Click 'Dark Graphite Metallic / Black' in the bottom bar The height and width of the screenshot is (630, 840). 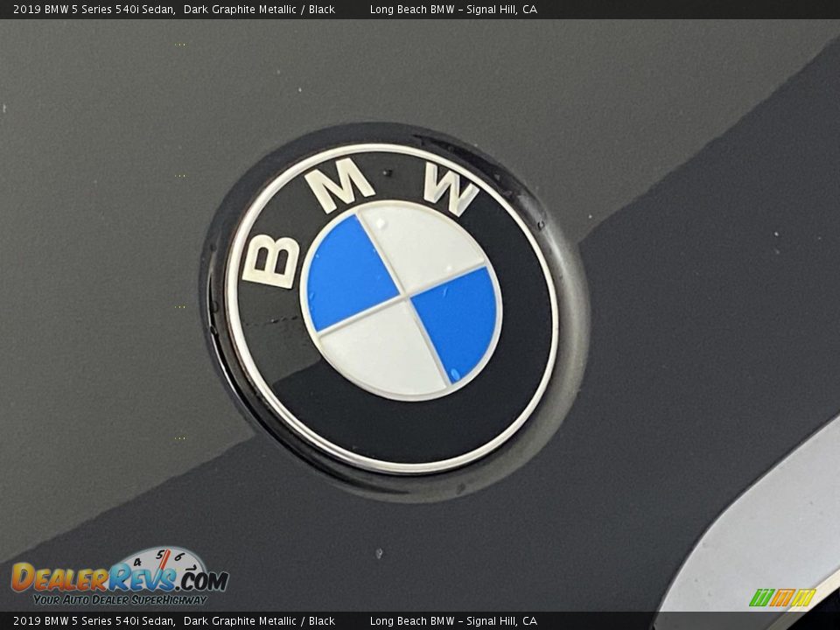pyautogui.click(x=259, y=621)
